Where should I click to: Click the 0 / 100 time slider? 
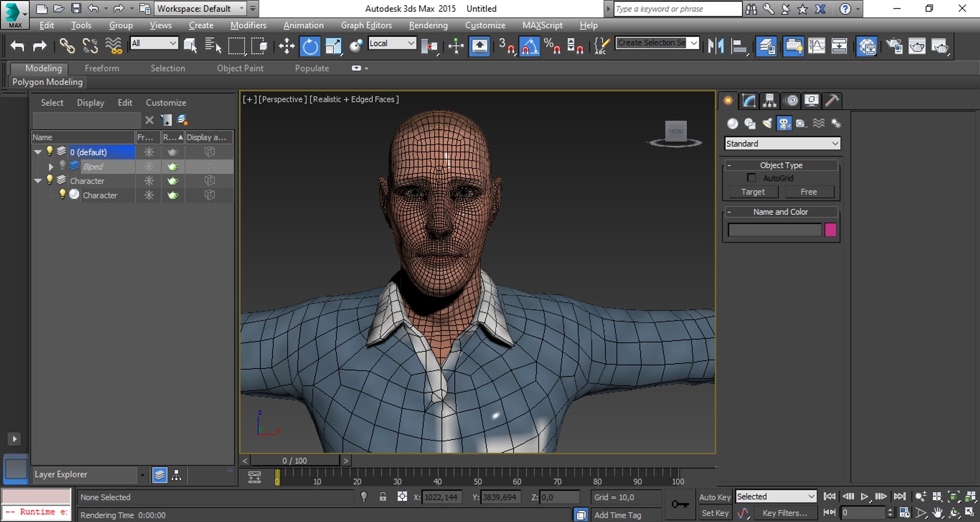point(295,461)
